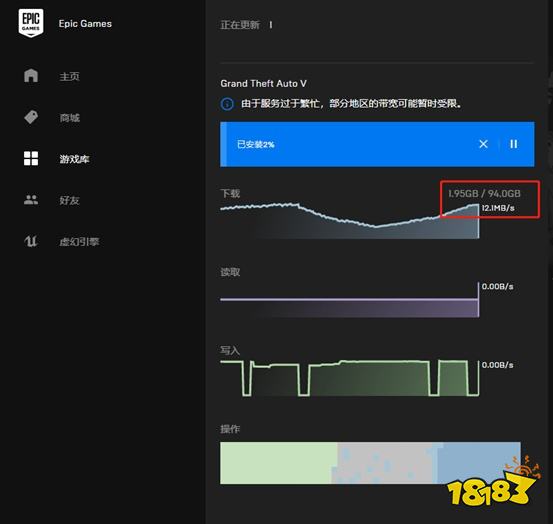The height and width of the screenshot is (524, 553).
Task: Click the 12.1MB/s download speed value
Action: pos(498,208)
